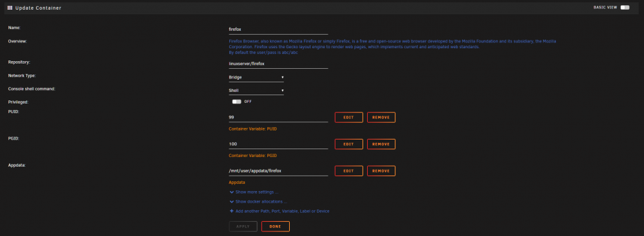Click the chevron icon beside Show more settings
The height and width of the screenshot is (236, 644).
(x=232, y=192)
